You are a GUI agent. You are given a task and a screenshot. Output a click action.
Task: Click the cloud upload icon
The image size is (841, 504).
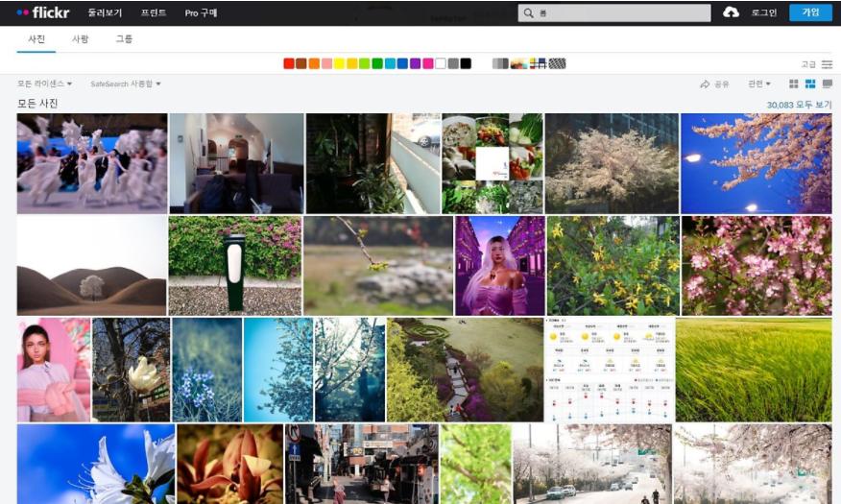[731, 12]
